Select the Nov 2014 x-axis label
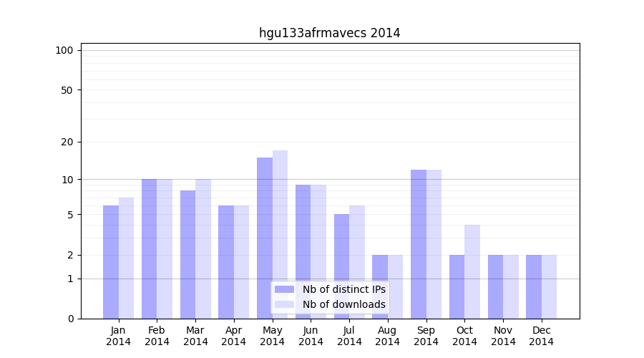This screenshot has width=644, height=358. [x=503, y=336]
